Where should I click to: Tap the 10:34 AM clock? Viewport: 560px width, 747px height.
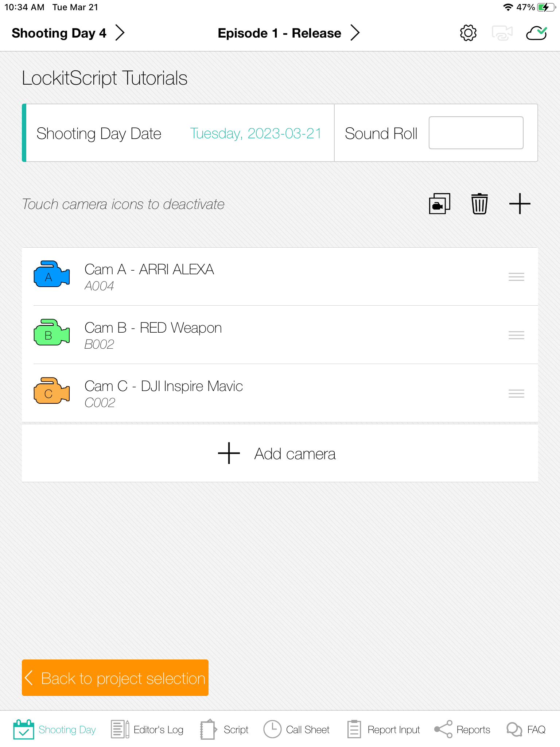24,7
